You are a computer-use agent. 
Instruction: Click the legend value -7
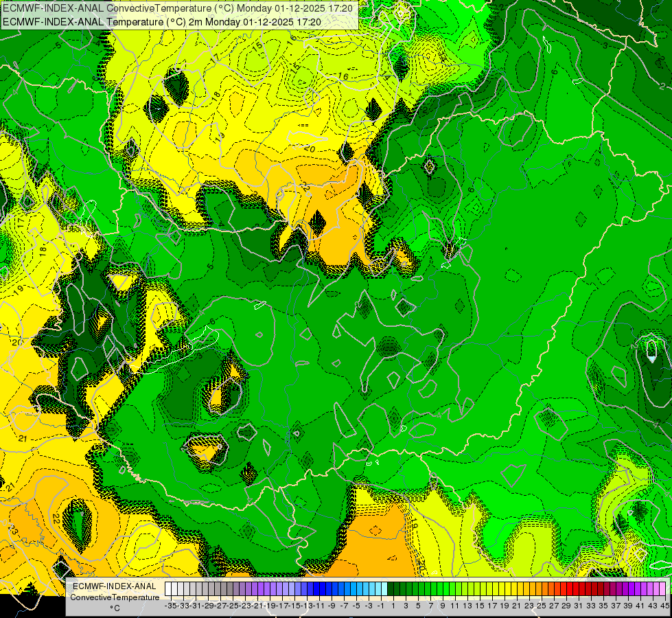(x=344, y=606)
